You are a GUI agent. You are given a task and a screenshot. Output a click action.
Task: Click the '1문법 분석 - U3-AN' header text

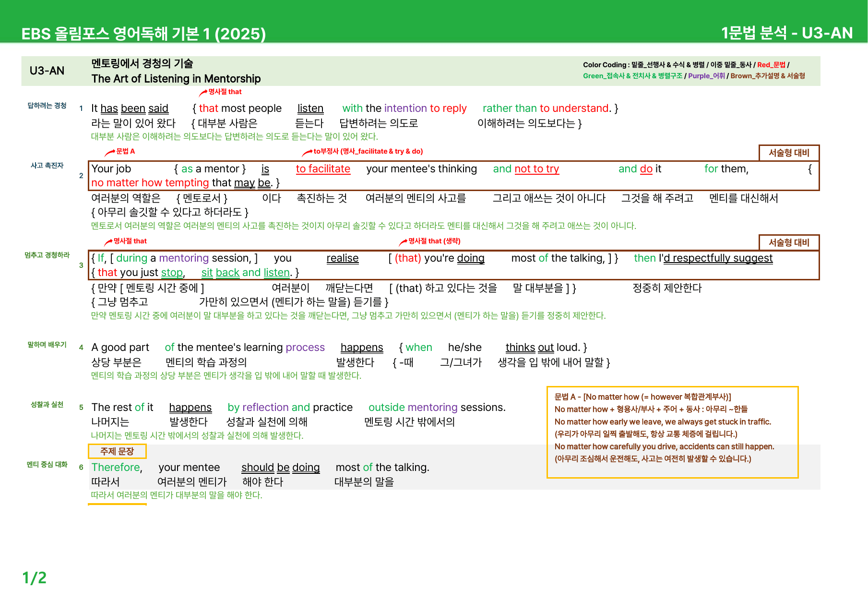click(787, 33)
